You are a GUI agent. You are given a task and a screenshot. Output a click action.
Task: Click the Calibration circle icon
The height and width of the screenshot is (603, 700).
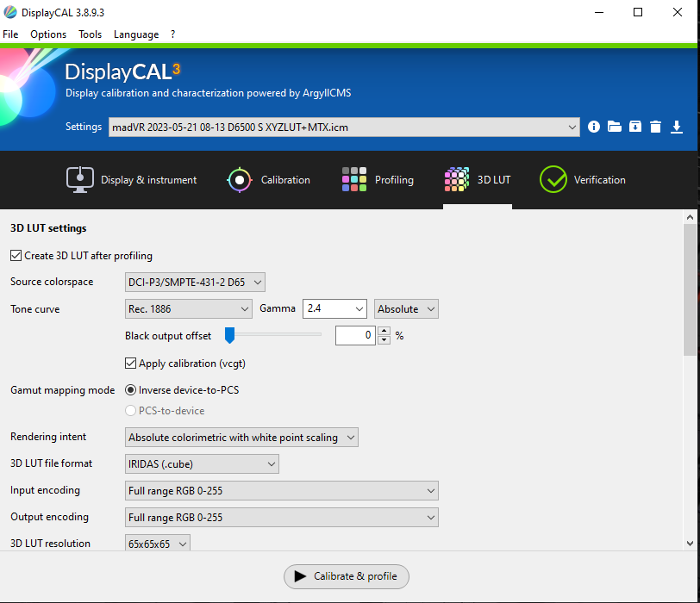click(x=240, y=180)
